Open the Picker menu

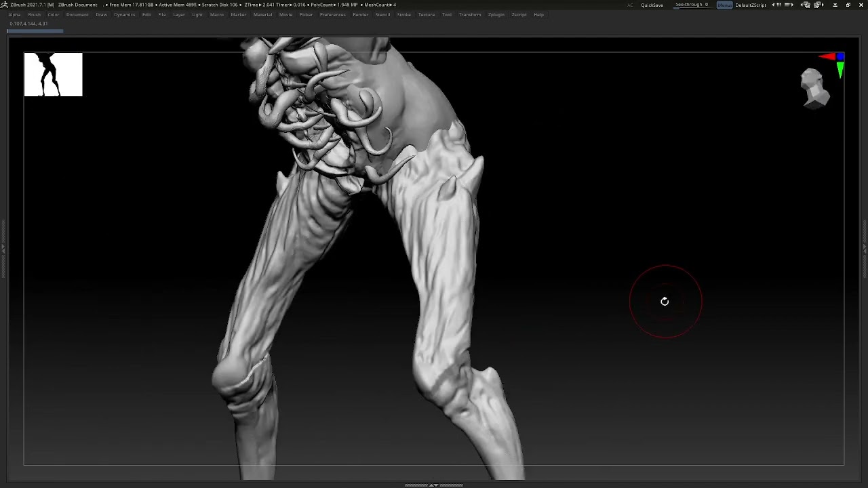[307, 14]
